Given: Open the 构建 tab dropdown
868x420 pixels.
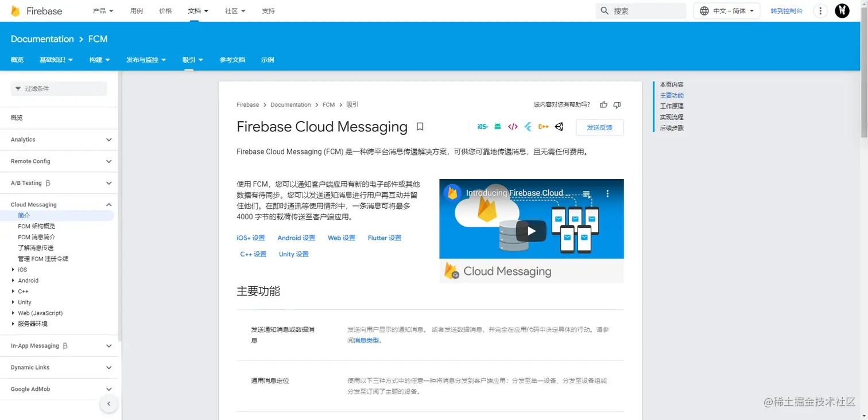Looking at the screenshot, I should pyautogui.click(x=99, y=60).
